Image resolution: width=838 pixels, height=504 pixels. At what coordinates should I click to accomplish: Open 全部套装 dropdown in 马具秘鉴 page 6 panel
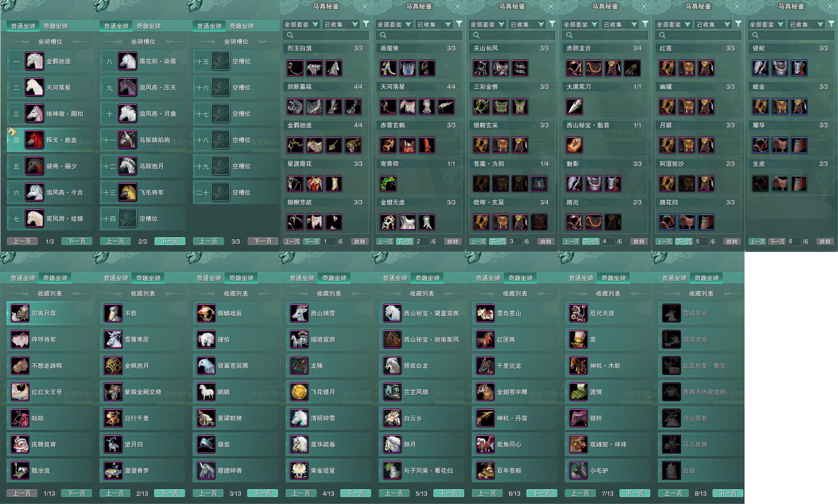pos(766,25)
